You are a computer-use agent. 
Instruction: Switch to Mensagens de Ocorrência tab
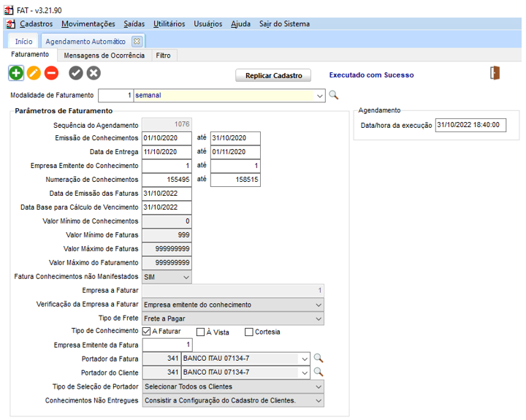point(104,55)
